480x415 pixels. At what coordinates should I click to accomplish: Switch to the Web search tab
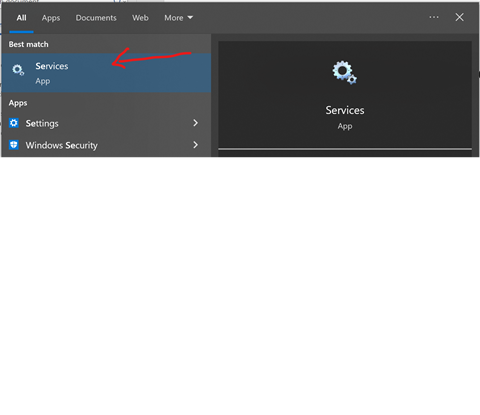140,18
